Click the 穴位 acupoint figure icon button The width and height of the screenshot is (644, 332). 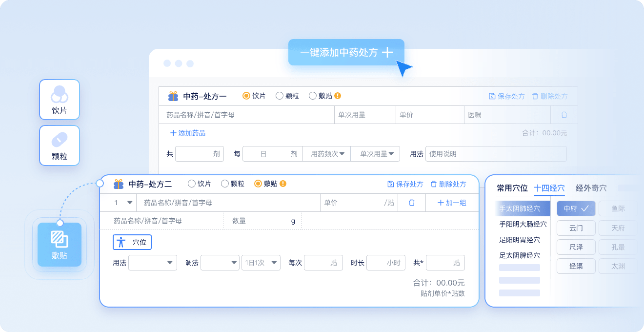tap(132, 242)
